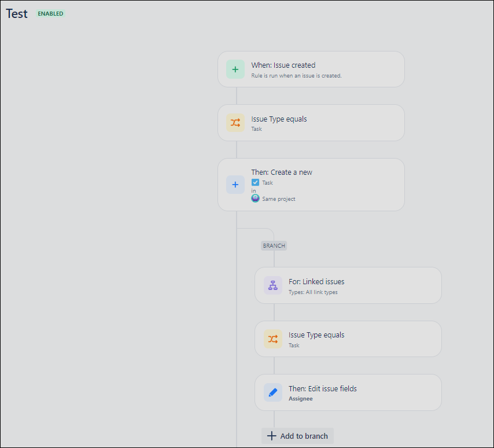Select the For: Linked issues branch card
Screen dimensions: 494x448
[348, 285]
